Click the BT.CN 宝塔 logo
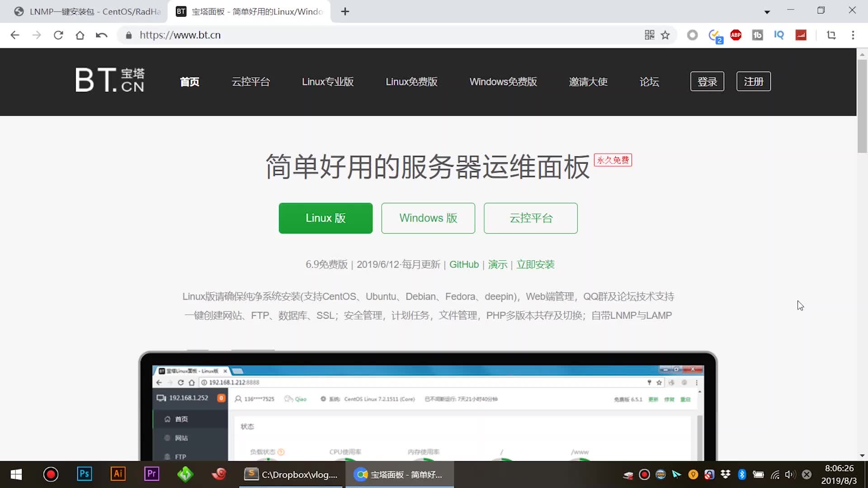 pyautogui.click(x=110, y=80)
